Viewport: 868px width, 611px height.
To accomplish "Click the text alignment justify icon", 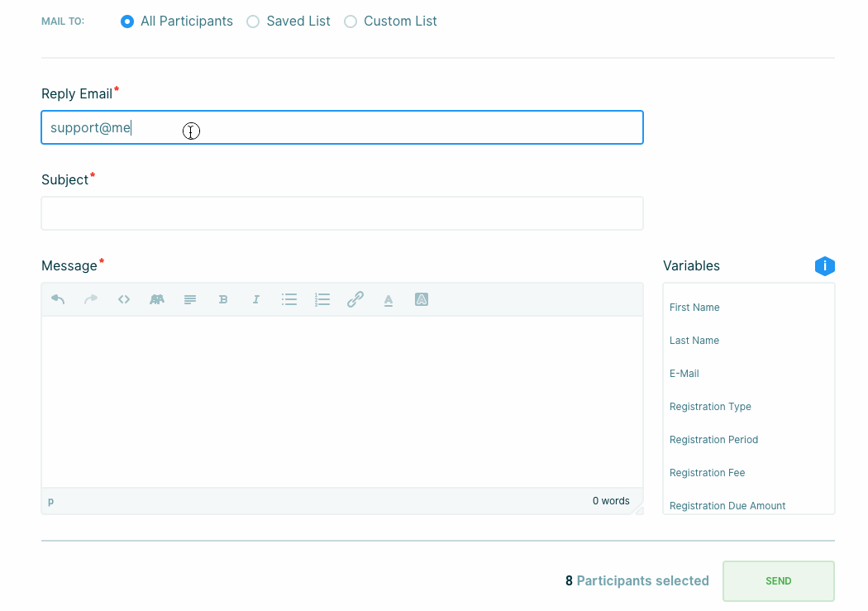I will (x=190, y=299).
